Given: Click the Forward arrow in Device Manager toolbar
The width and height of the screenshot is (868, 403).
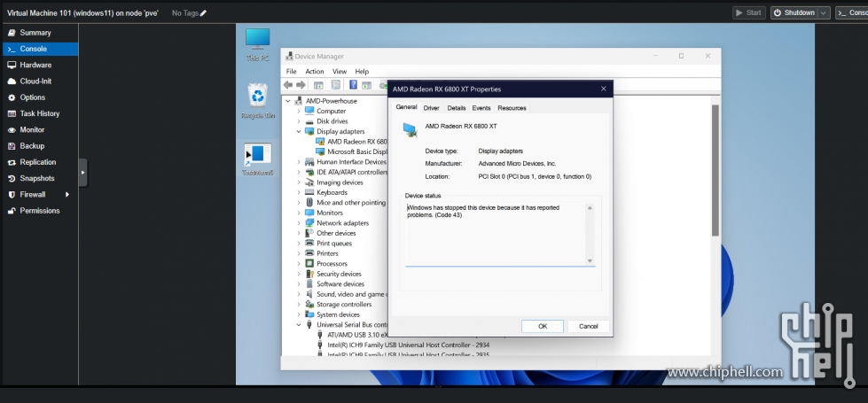Looking at the screenshot, I should pyautogui.click(x=301, y=85).
